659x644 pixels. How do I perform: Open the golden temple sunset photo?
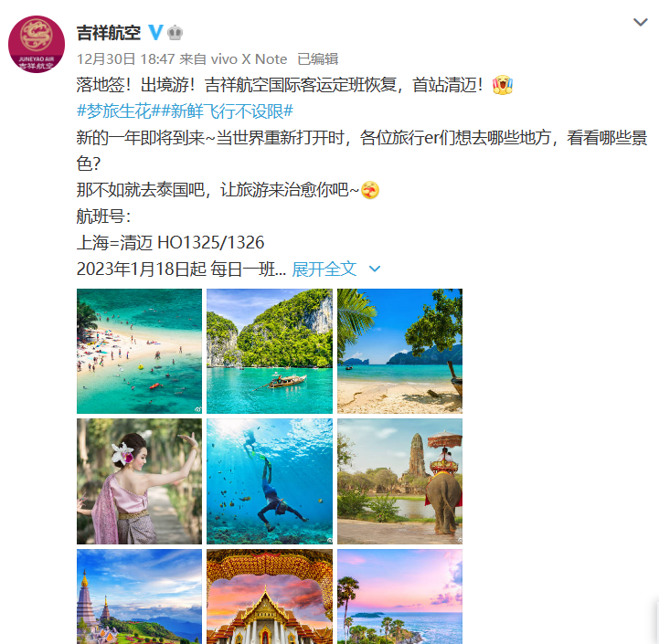click(x=270, y=596)
